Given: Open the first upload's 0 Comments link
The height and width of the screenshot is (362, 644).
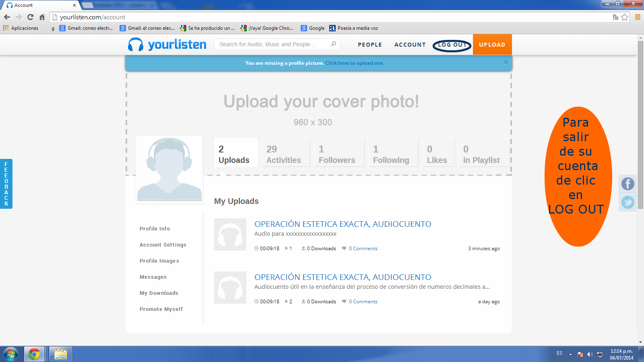Looking at the screenshot, I should 363,249.
